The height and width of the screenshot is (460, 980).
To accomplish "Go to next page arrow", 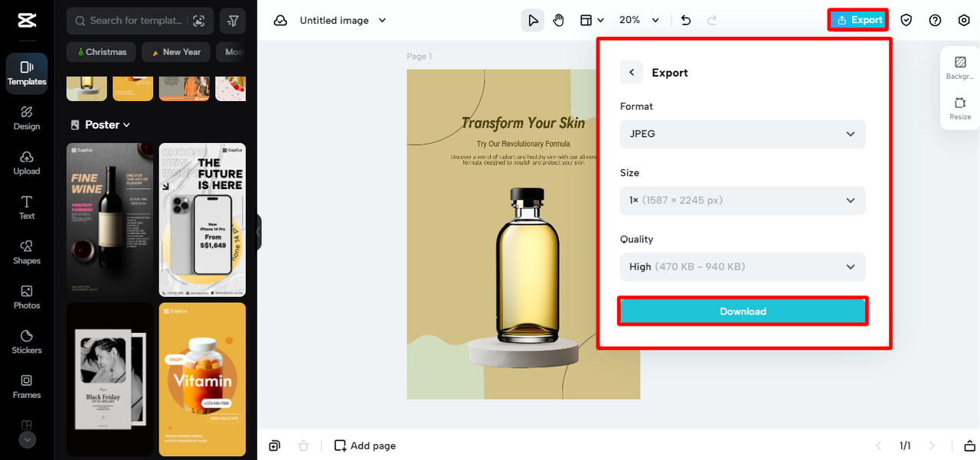I will 932,445.
